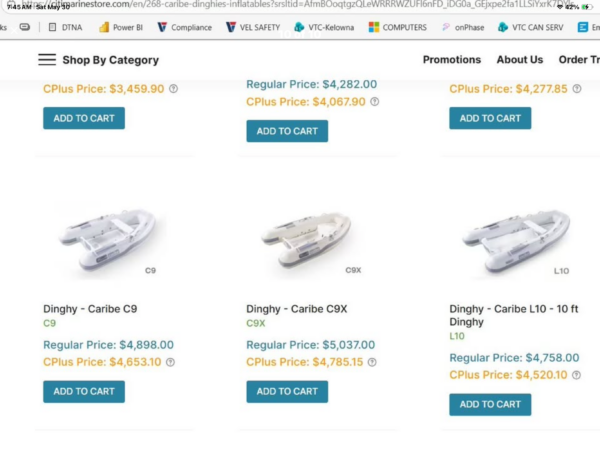Open the Power BI bookmark
Image resolution: width=600 pixels, height=450 pixels.
(x=121, y=28)
